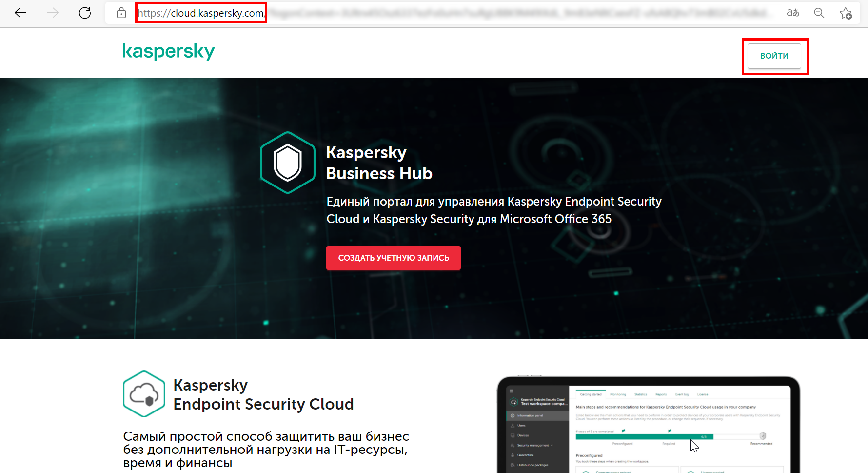Viewport: 868px width, 473px height.
Task: Sign in with the ВОЙТИ button
Action: point(774,56)
